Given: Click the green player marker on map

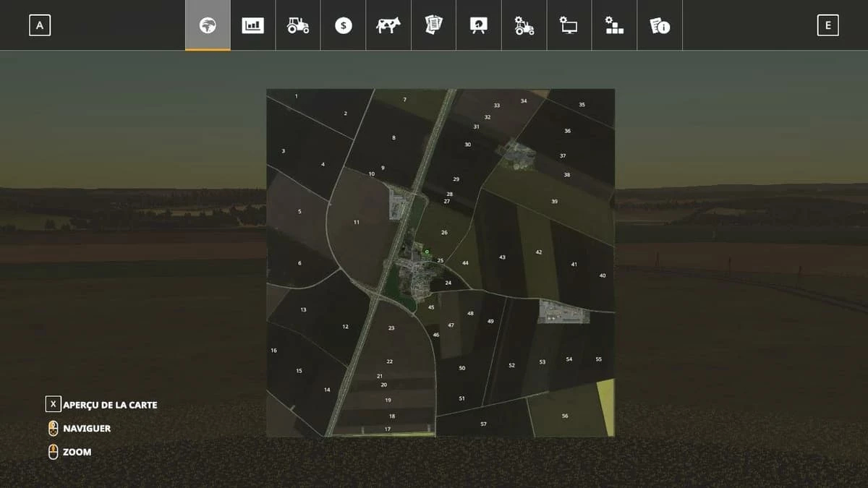Looking at the screenshot, I should click(427, 252).
